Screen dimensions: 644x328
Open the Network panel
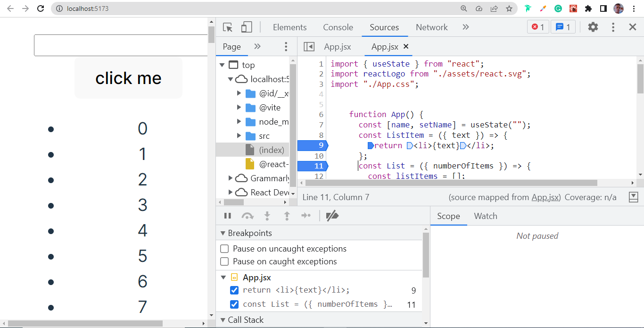431,27
